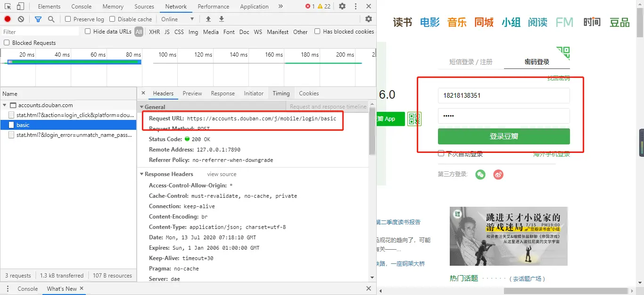Close the What's New drawer tab
644x295 pixels.
tap(82, 288)
